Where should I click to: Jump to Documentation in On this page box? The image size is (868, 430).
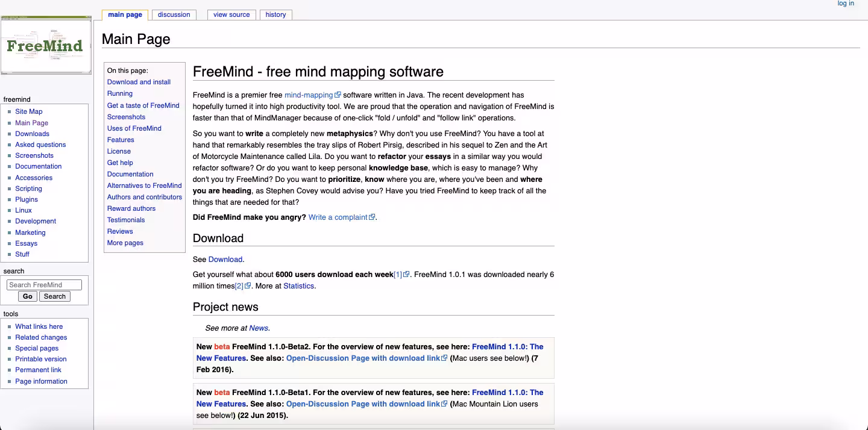[x=130, y=174]
